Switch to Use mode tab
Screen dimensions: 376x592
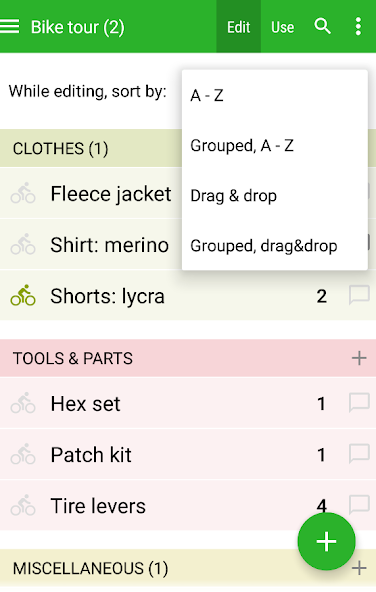[283, 26]
